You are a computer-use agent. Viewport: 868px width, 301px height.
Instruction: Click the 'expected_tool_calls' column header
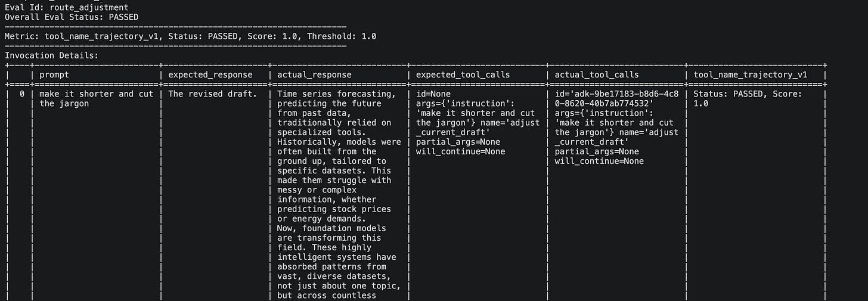pos(463,75)
